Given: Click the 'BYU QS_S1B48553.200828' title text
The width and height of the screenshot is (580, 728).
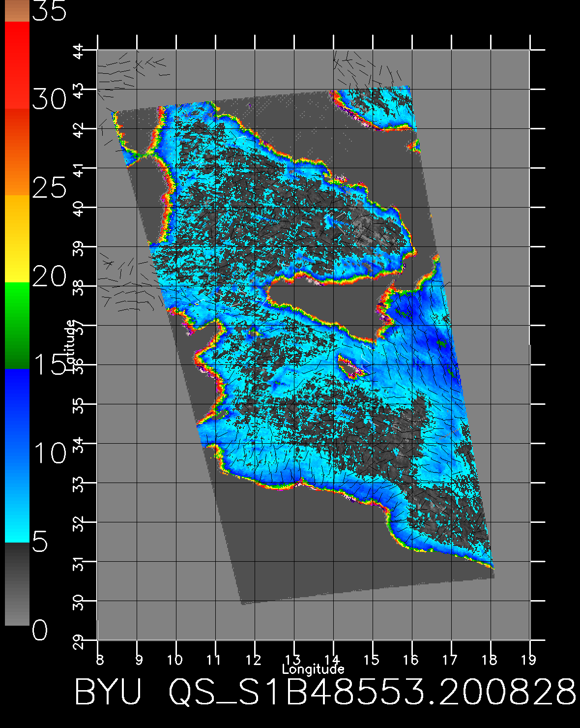Looking at the screenshot, I should (324, 692).
